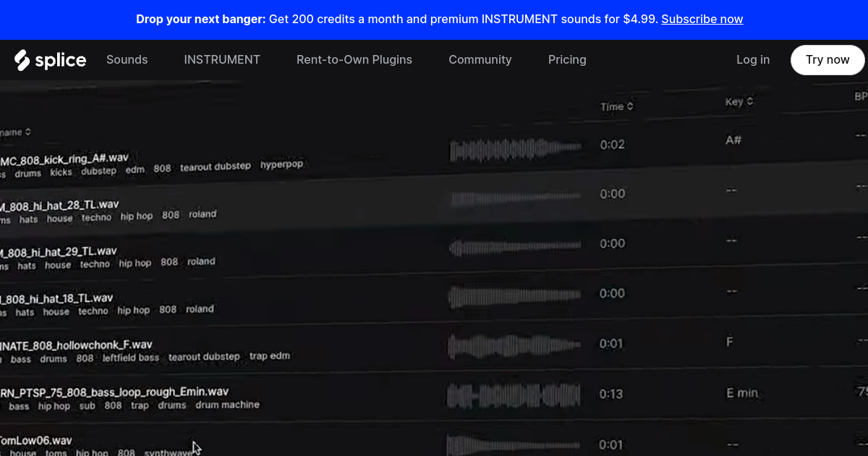Viewport: 868px width, 456px height.
Task: Click the hip hop tag on hi_hat_18 row
Action: click(134, 310)
